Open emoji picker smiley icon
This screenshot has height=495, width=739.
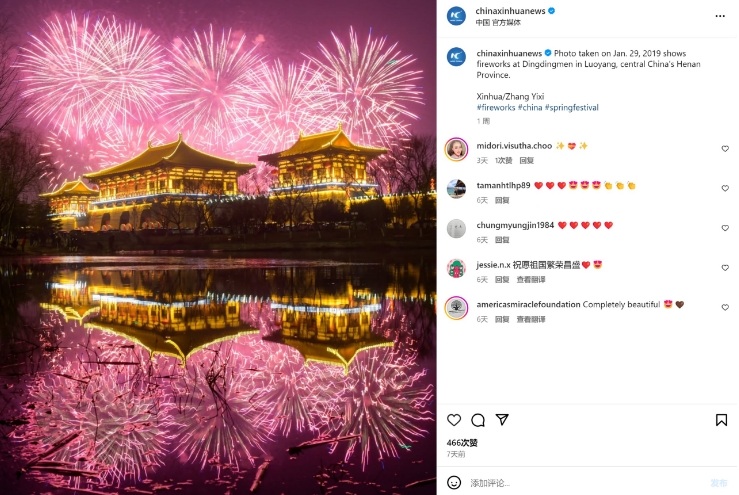point(454,482)
